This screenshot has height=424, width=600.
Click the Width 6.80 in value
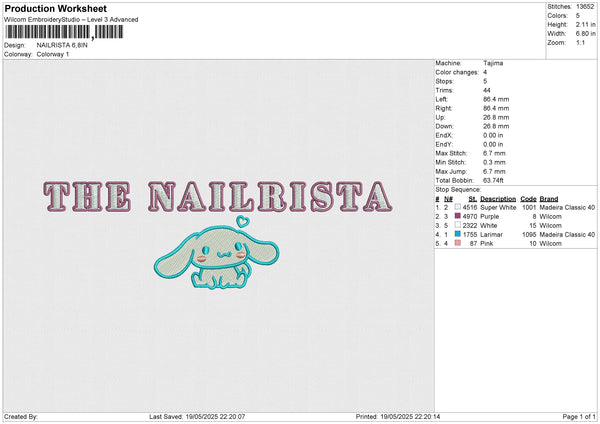(x=585, y=34)
